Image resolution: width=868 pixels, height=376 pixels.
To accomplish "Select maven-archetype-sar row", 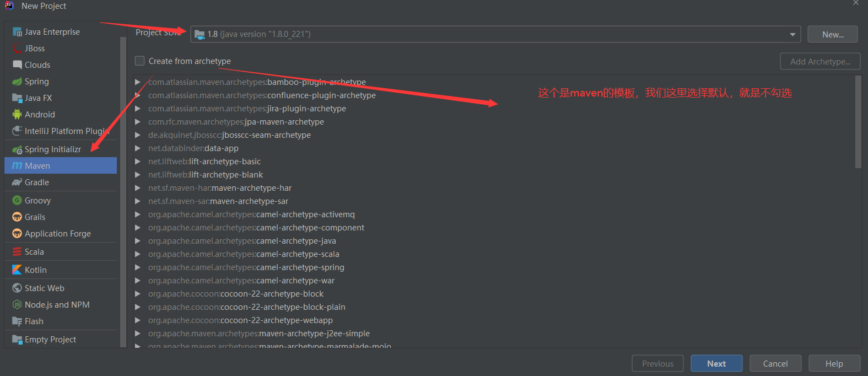I will (x=494, y=201).
